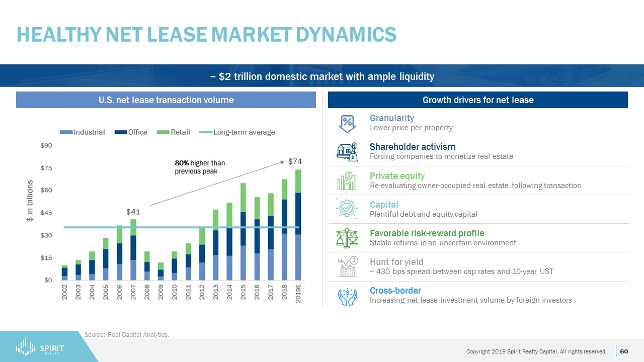
Task: Click the Retail legend color swatch
Action: pyautogui.click(x=163, y=132)
